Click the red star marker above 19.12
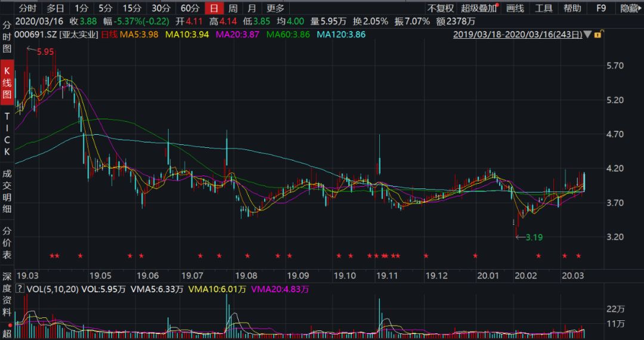 [x=426, y=256]
